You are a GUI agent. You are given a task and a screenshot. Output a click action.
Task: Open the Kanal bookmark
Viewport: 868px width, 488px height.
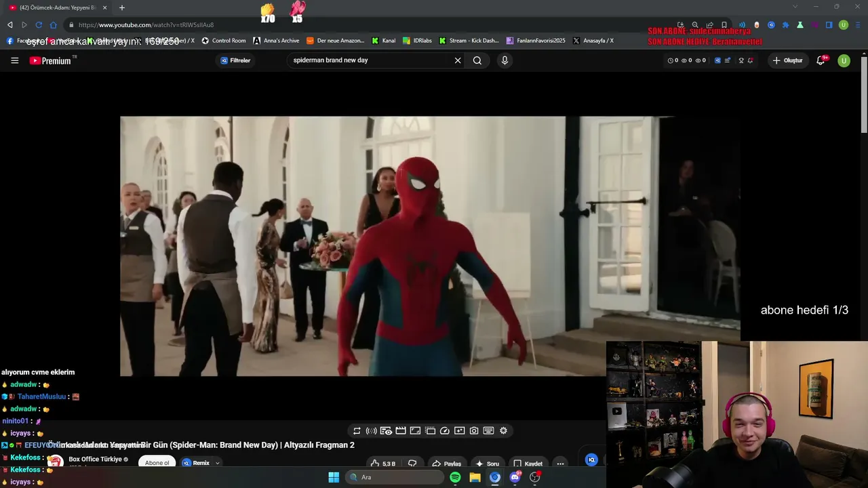point(384,41)
